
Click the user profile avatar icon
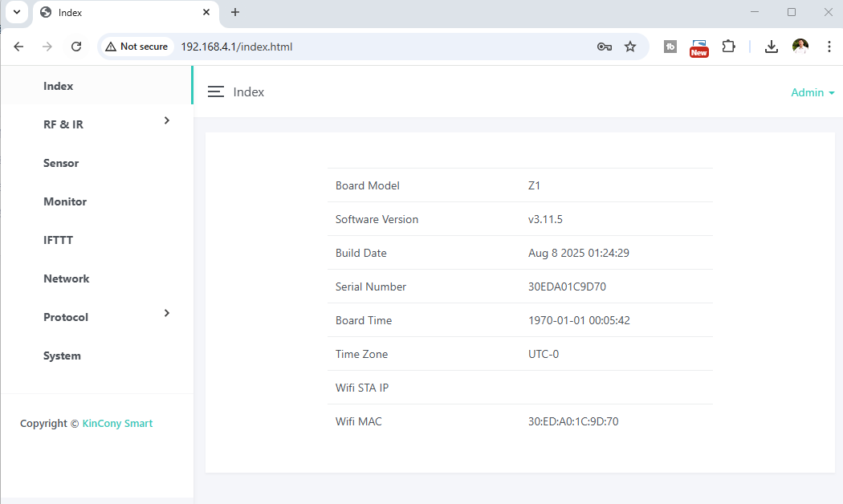800,47
